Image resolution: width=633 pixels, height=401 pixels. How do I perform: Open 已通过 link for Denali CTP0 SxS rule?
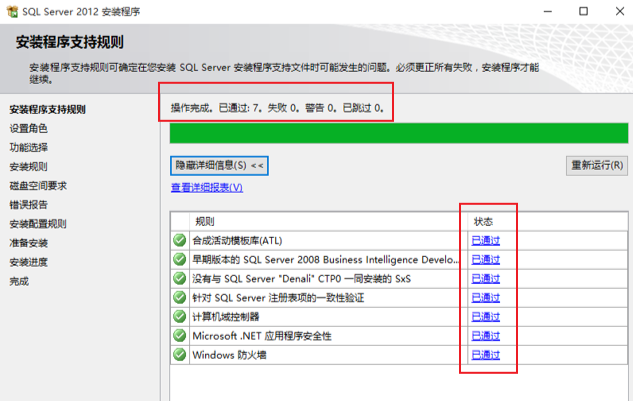coord(486,279)
